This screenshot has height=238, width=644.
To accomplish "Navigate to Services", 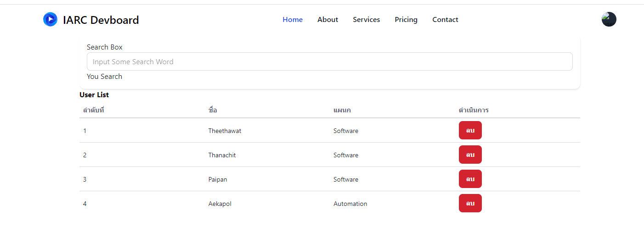I will [x=366, y=20].
